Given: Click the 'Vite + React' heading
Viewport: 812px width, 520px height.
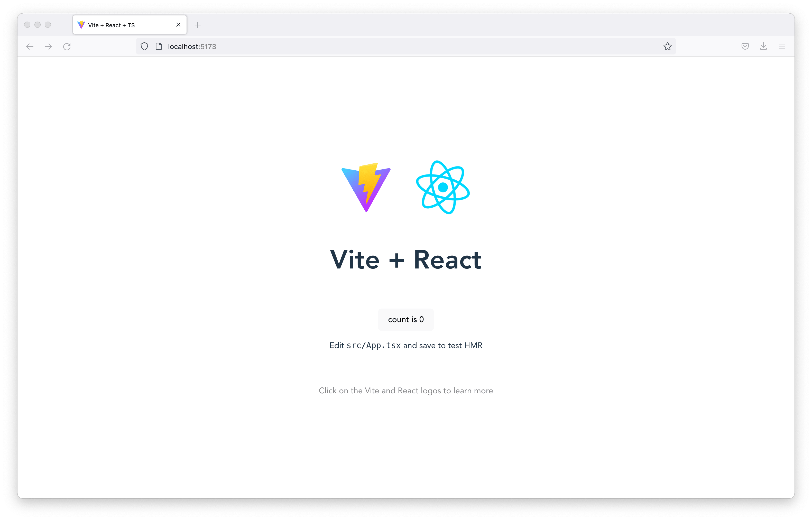Looking at the screenshot, I should pos(406,260).
